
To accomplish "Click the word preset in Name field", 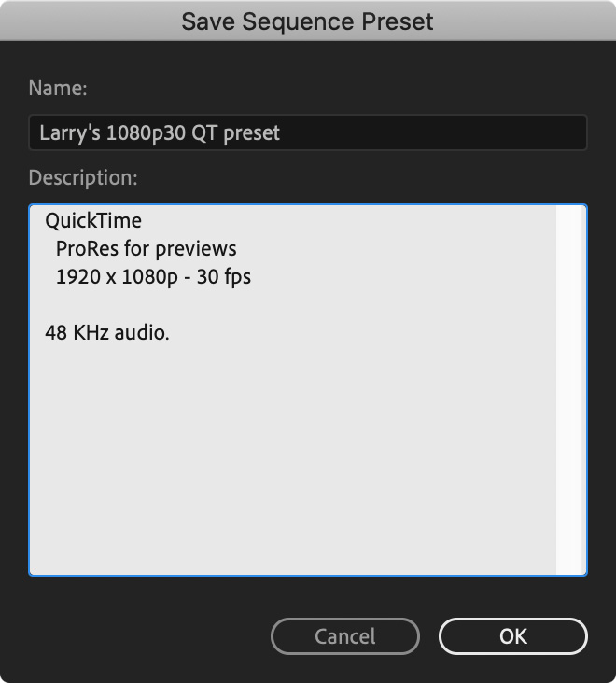I will [251, 133].
